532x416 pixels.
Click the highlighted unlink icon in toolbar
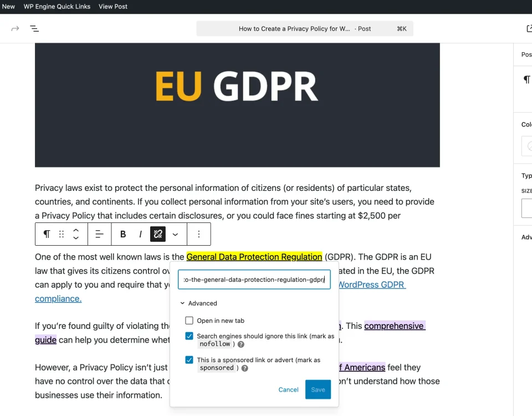[x=158, y=234]
